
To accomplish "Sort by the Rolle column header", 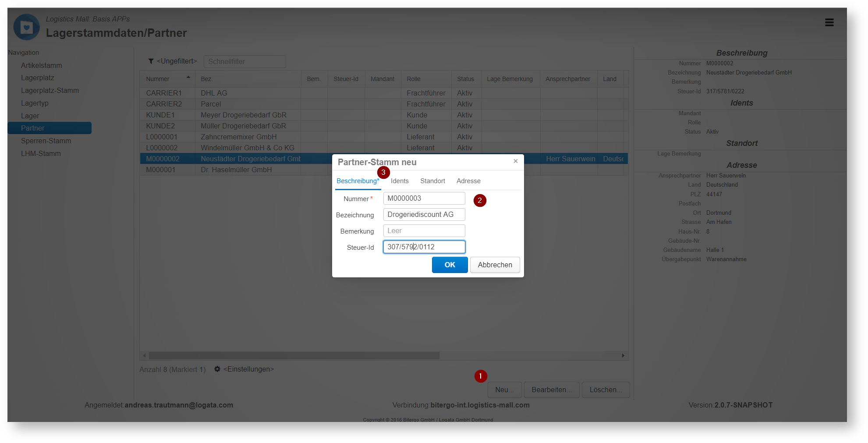I will (x=426, y=79).
